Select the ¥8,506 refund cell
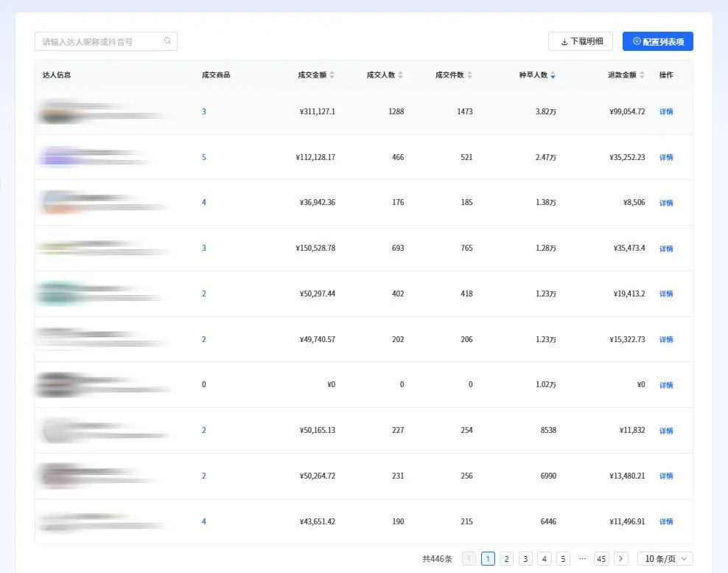Image resolution: width=728 pixels, height=573 pixels. 634,202
